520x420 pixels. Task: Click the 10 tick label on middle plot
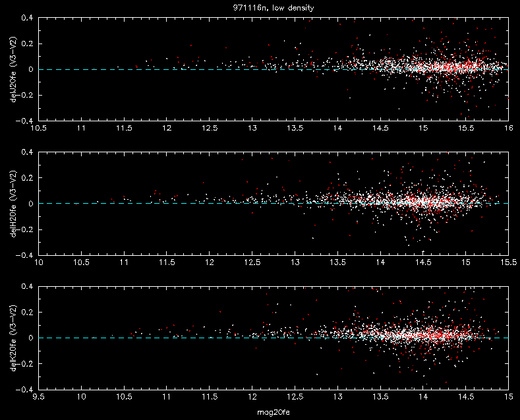point(39,262)
